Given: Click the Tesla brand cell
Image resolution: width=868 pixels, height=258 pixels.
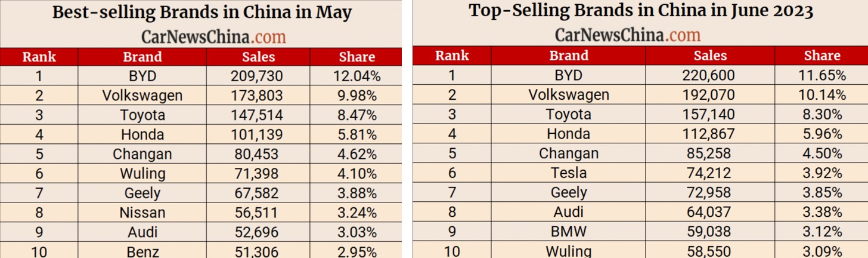Looking at the screenshot, I should (x=569, y=173).
